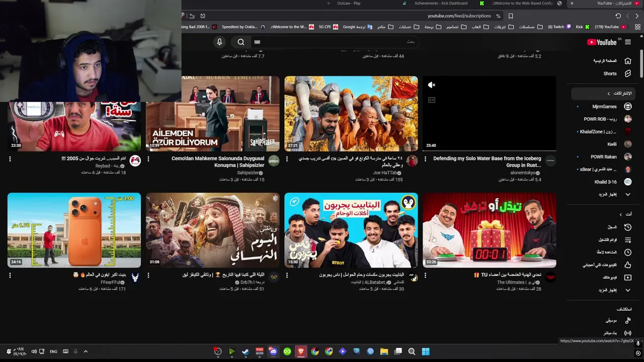
Task: Start voice search with microphone icon
Action: tap(219, 42)
